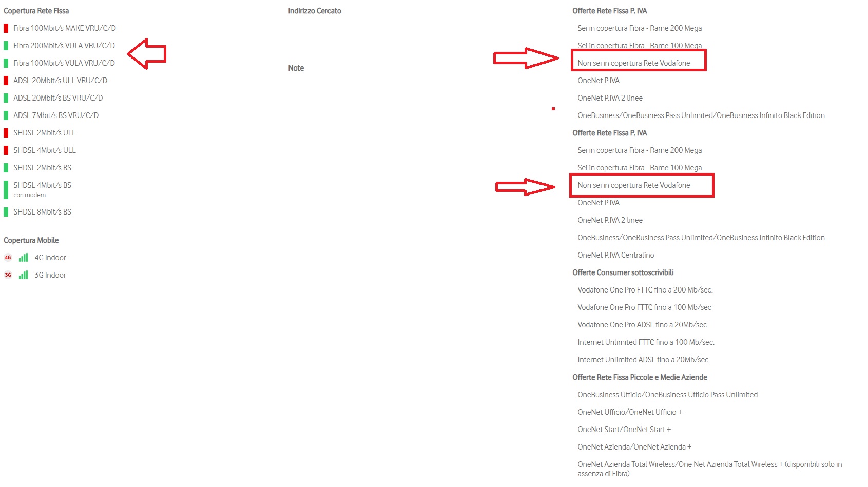Click the 'SHDSL 8Mbit/s BS' label
The width and height of the screenshot is (868, 487).
pyautogui.click(x=43, y=212)
